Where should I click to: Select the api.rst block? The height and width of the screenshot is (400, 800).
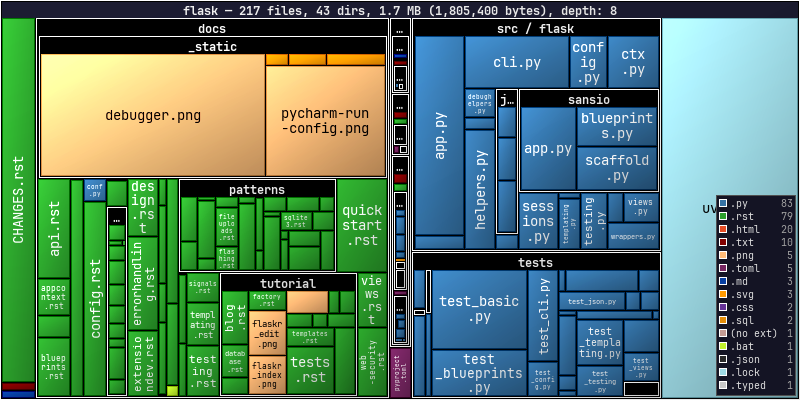pyautogui.click(x=54, y=229)
